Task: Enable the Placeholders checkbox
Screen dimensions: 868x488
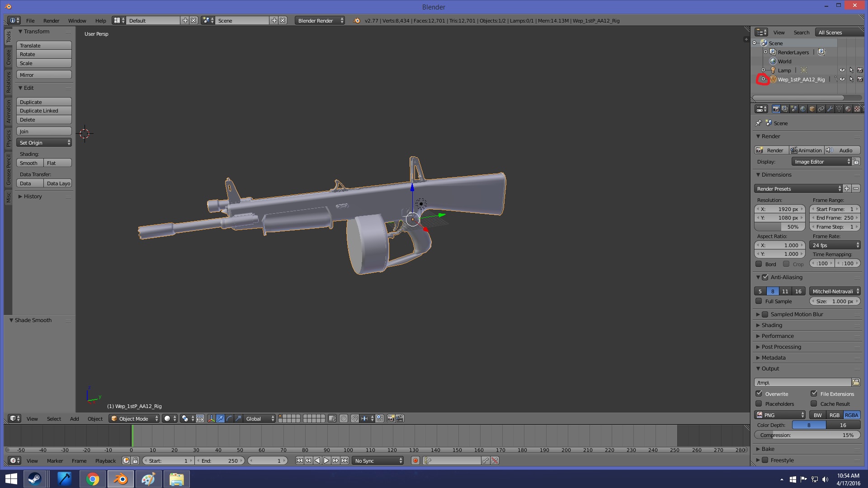Action: pos(759,404)
